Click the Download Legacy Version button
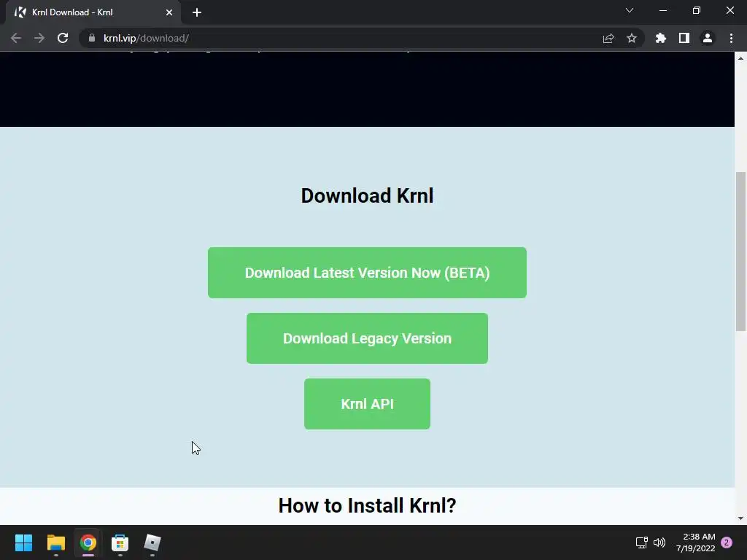This screenshot has width=747, height=560. (x=368, y=338)
